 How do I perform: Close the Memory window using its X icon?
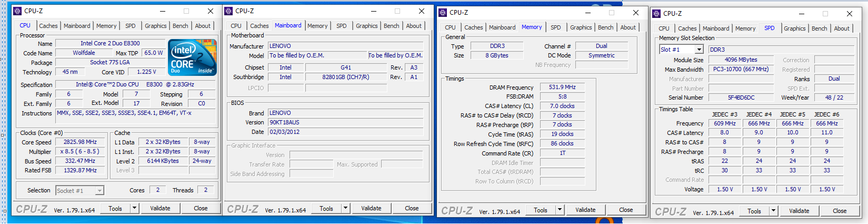click(x=635, y=13)
